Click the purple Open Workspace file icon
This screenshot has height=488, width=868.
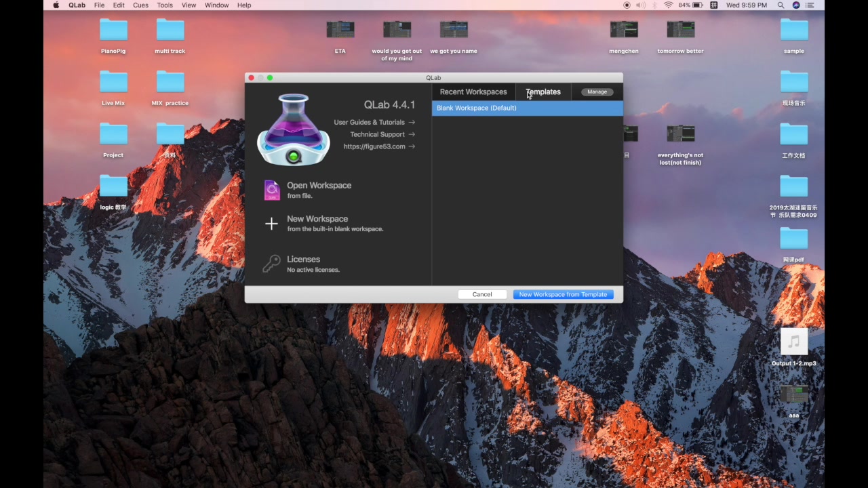271,190
